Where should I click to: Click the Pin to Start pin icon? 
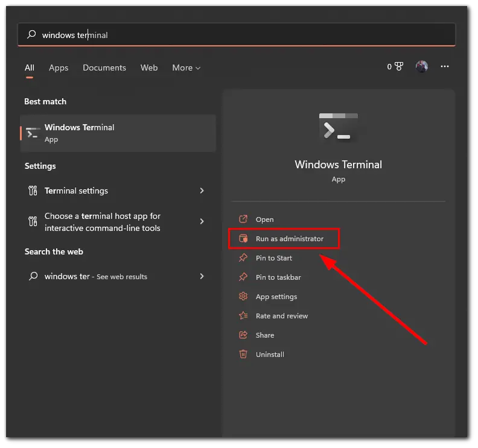tap(243, 257)
